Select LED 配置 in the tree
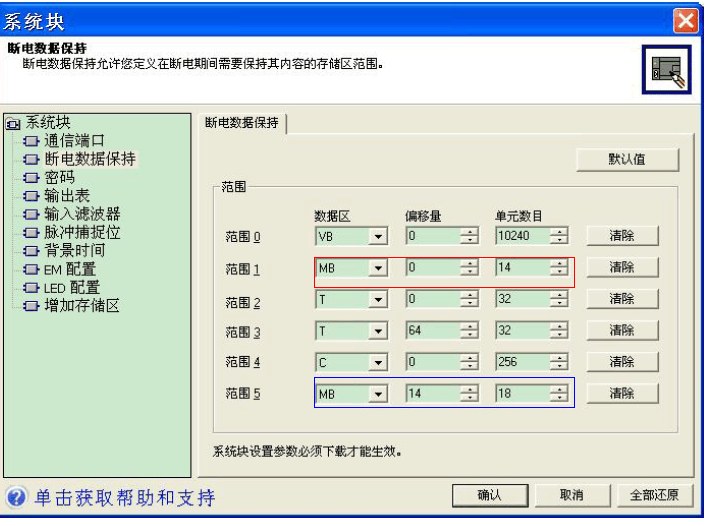Screen dimensions: 714x526 tap(72, 287)
